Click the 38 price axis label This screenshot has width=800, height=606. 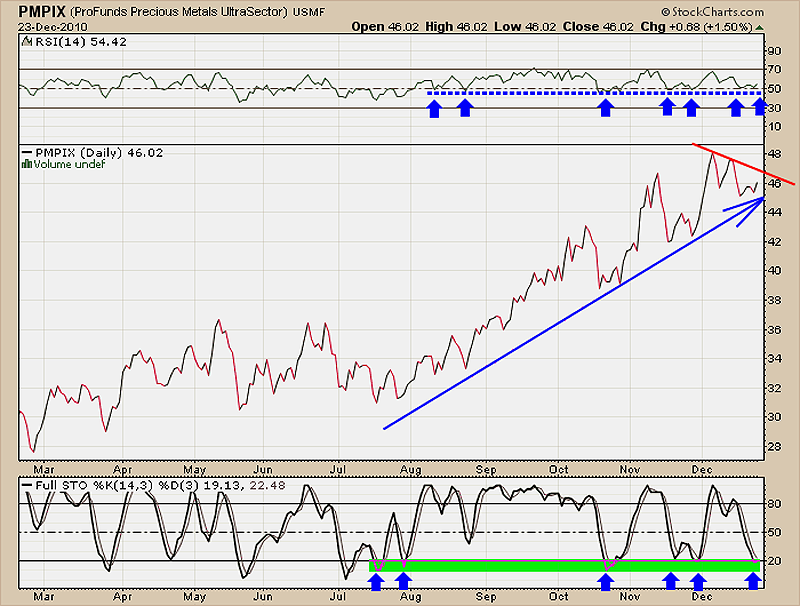[774, 300]
